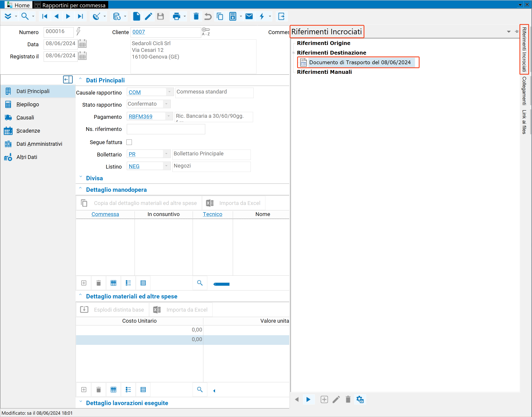The image size is (532, 417).
Task: Click Copia dal dettaglio materiali ed altre spese
Action: click(139, 203)
